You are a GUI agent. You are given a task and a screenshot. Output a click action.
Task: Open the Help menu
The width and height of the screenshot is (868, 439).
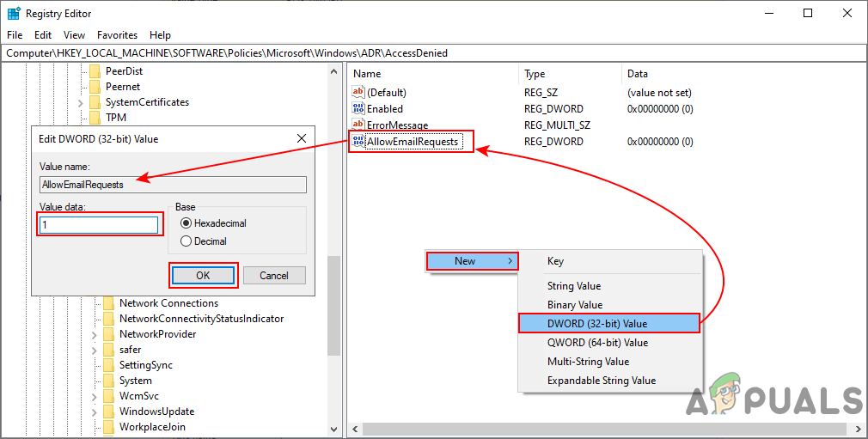tap(160, 35)
